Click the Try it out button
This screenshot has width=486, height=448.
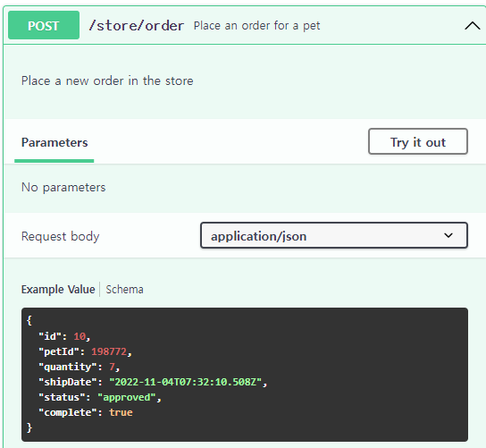[418, 141]
